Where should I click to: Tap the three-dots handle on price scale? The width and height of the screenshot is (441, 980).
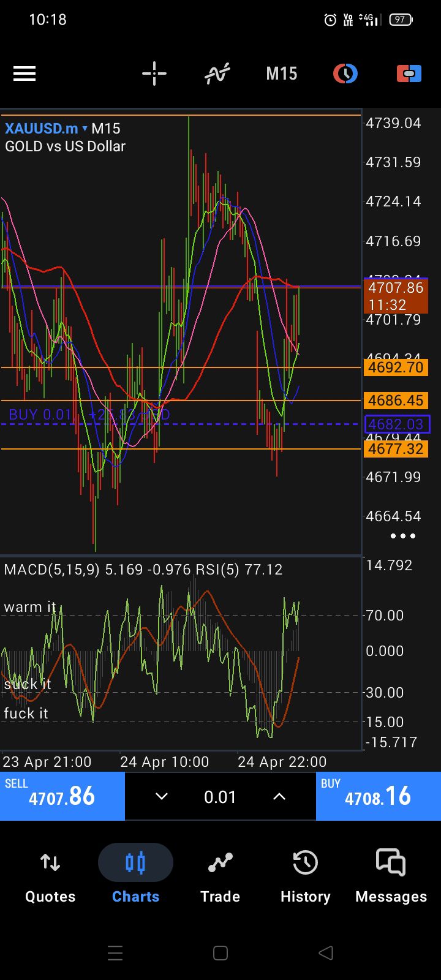pyautogui.click(x=403, y=536)
